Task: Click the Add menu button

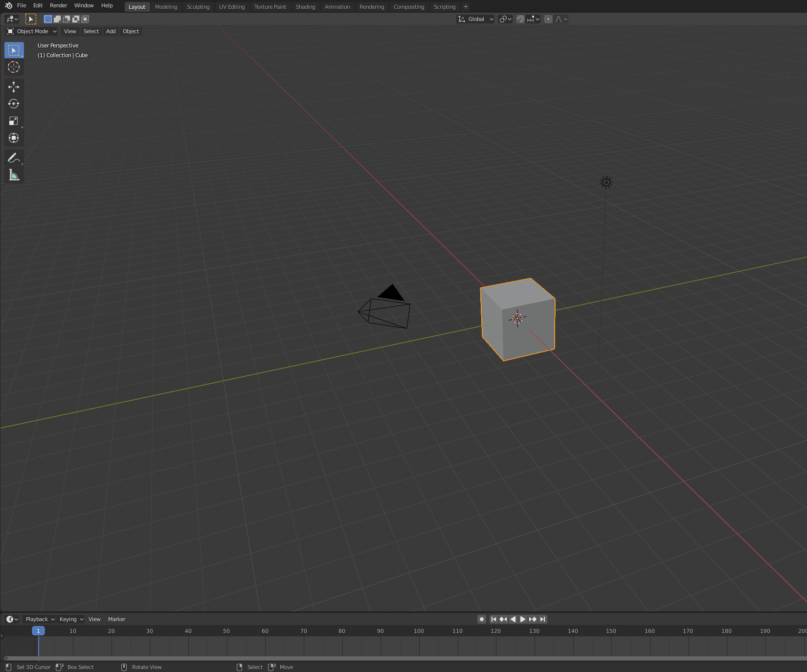Action: (111, 31)
